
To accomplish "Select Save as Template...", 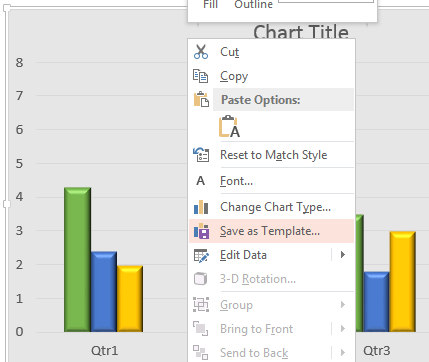I will tap(270, 231).
